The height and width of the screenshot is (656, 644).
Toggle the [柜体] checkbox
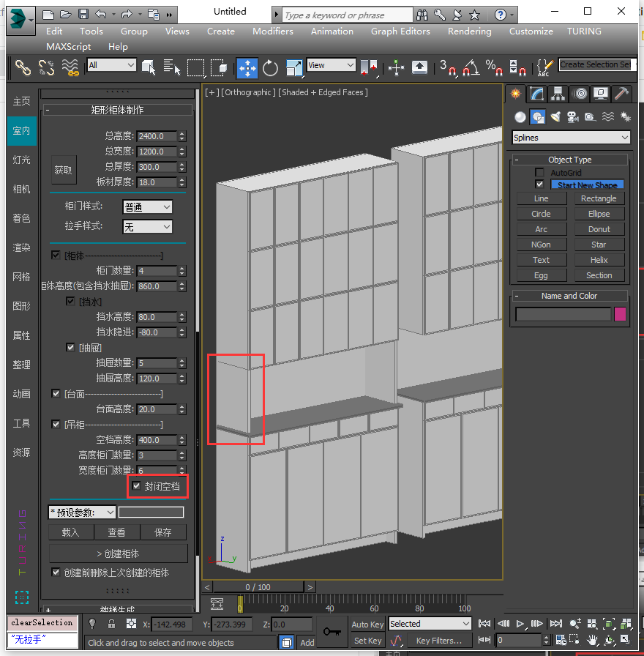click(x=56, y=255)
